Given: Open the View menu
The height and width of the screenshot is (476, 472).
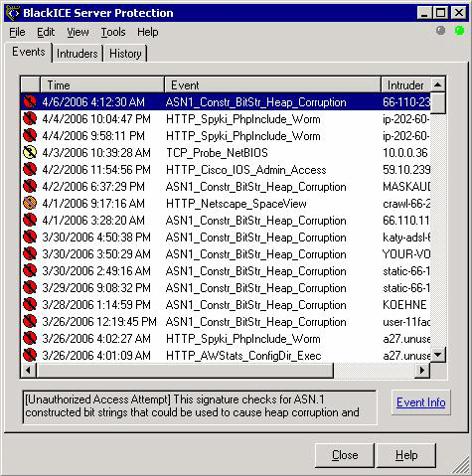Looking at the screenshot, I should pyautogui.click(x=78, y=32).
